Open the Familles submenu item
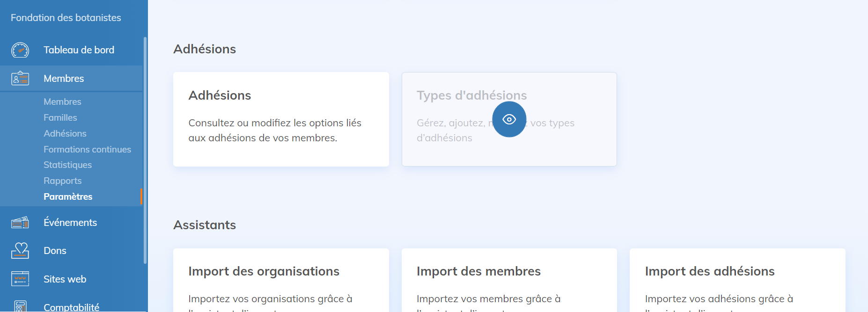Screen dimensions: 868x312 [60, 118]
